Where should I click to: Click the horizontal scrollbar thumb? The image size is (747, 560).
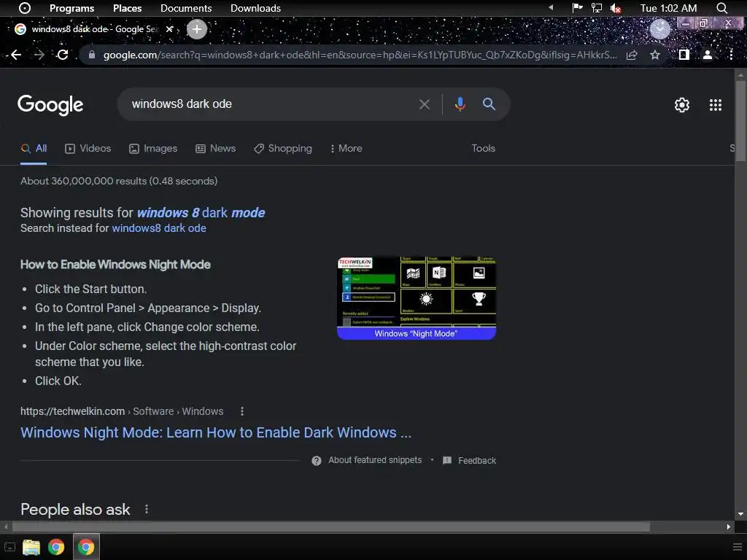point(330,526)
